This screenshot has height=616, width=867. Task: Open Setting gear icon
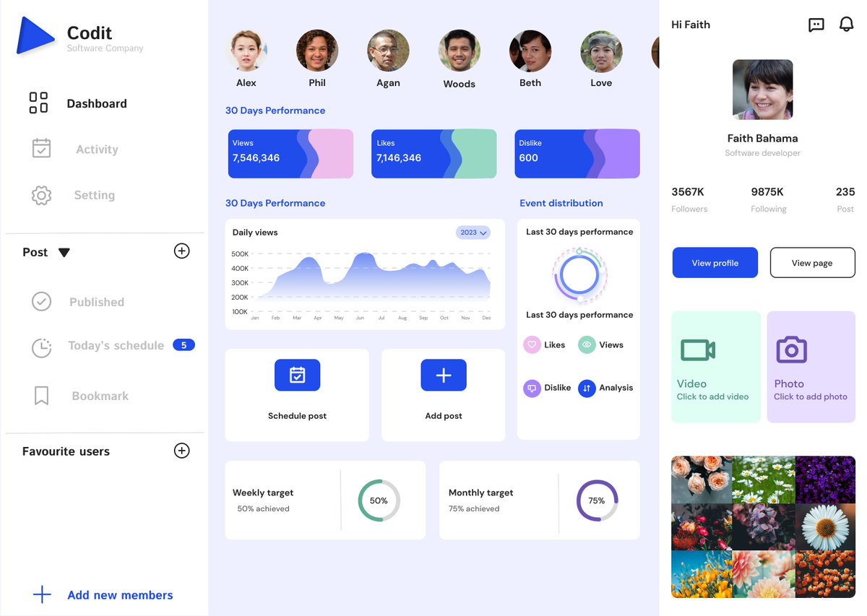pos(41,195)
